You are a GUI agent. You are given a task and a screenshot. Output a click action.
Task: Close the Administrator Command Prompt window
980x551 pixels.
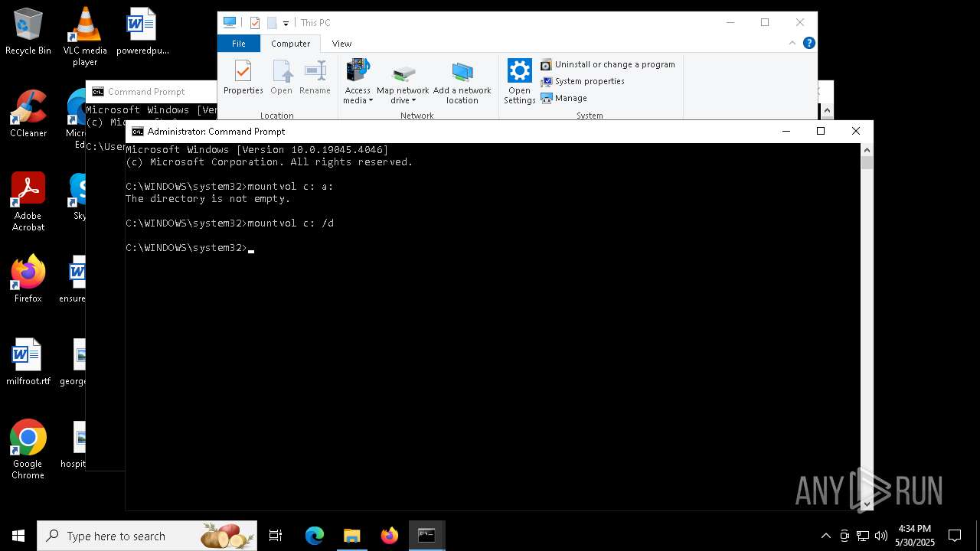856,131
